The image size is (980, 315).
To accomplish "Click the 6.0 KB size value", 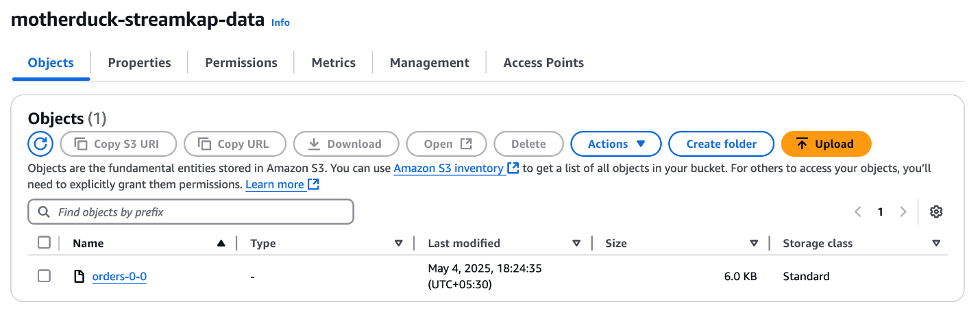I will (x=740, y=277).
